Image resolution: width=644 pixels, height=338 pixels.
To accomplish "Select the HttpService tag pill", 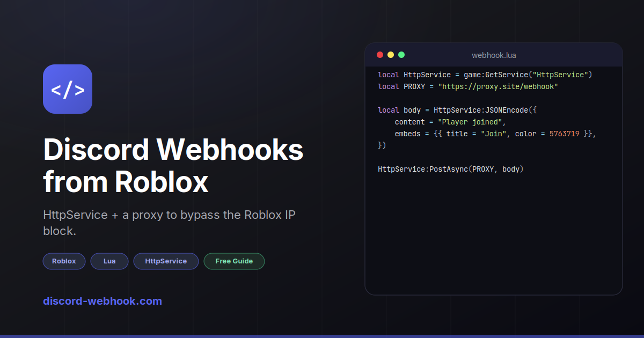I will (166, 261).
